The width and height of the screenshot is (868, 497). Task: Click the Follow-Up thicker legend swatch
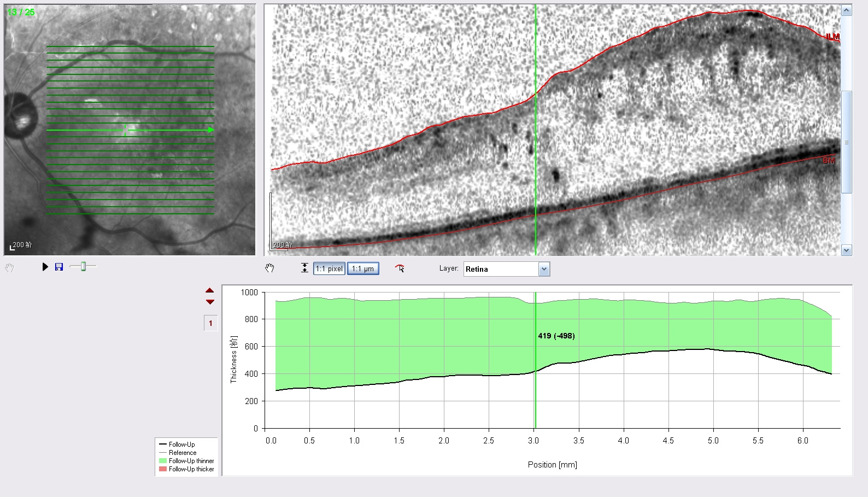(163, 469)
